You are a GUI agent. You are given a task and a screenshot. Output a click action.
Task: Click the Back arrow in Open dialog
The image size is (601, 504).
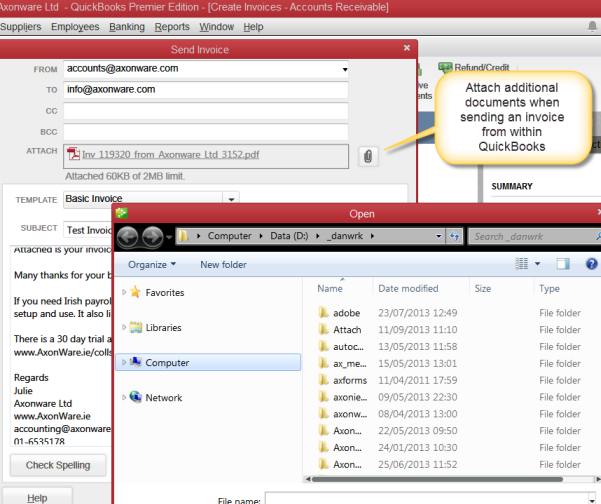tap(128, 236)
